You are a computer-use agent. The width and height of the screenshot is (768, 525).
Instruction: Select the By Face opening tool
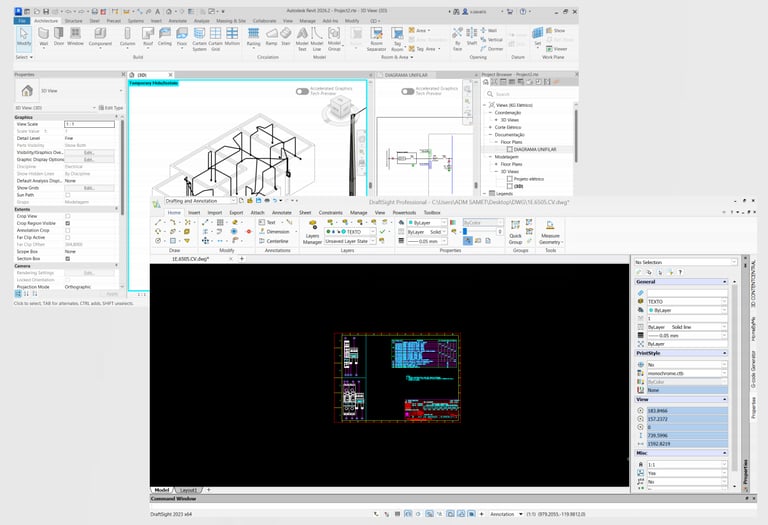[x=457, y=38]
